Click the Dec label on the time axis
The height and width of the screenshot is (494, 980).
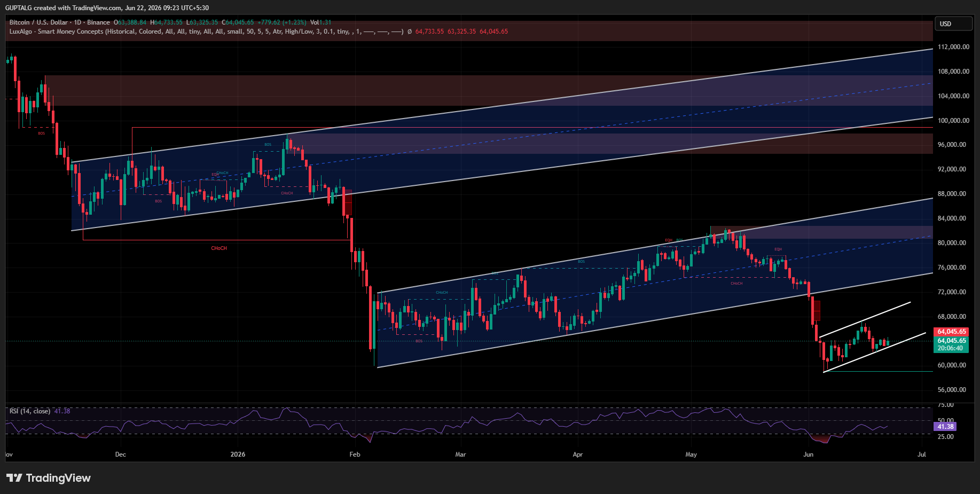pyautogui.click(x=121, y=454)
